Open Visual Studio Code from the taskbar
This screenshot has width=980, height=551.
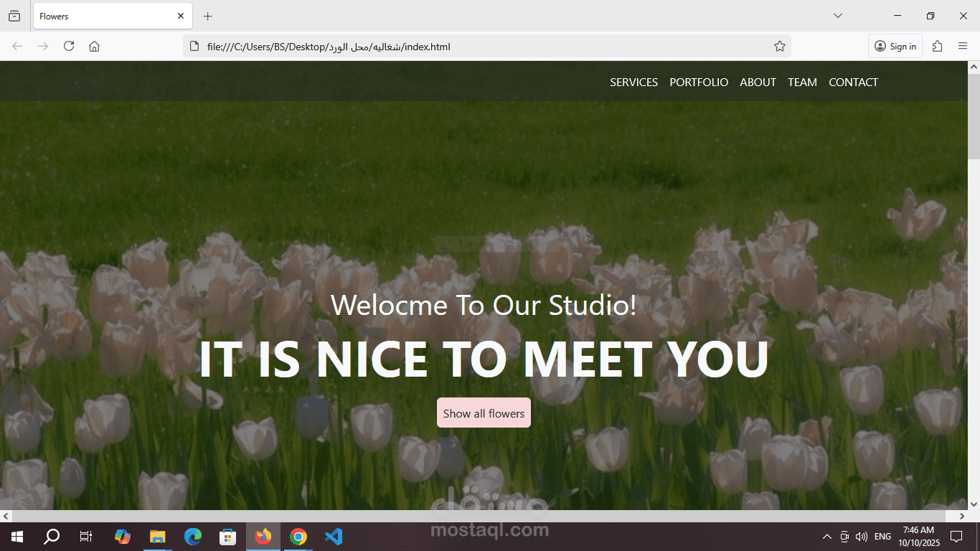tap(334, 537)
